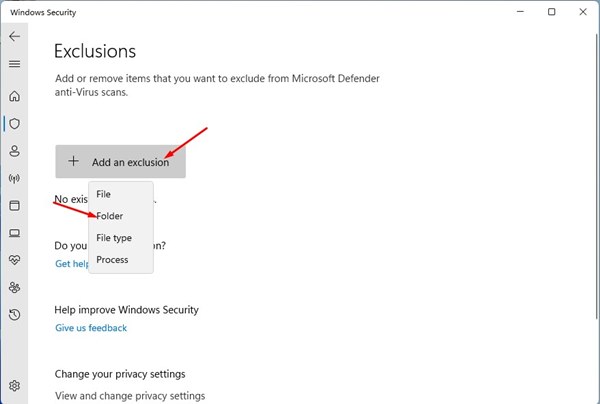Open Account protection person icon
This screenshot has height=404, width=600.
point(14,151)
